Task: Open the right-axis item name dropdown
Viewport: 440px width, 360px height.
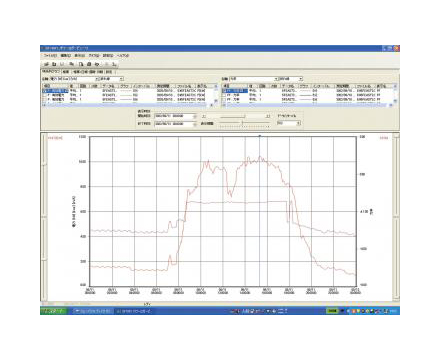Action: point(254,79)
